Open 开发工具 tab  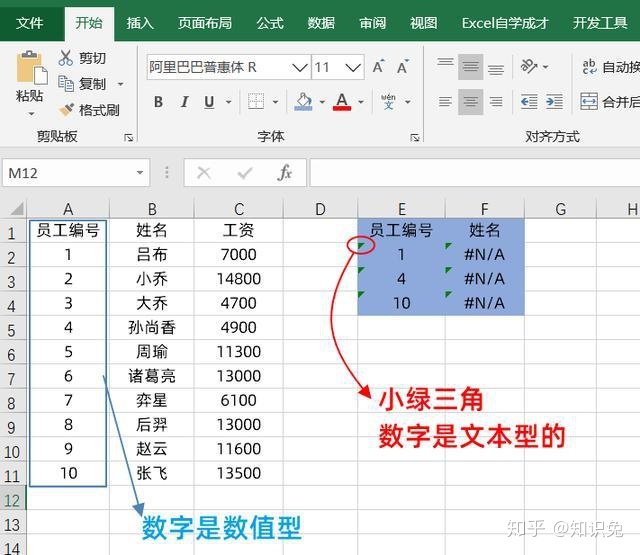600,23
